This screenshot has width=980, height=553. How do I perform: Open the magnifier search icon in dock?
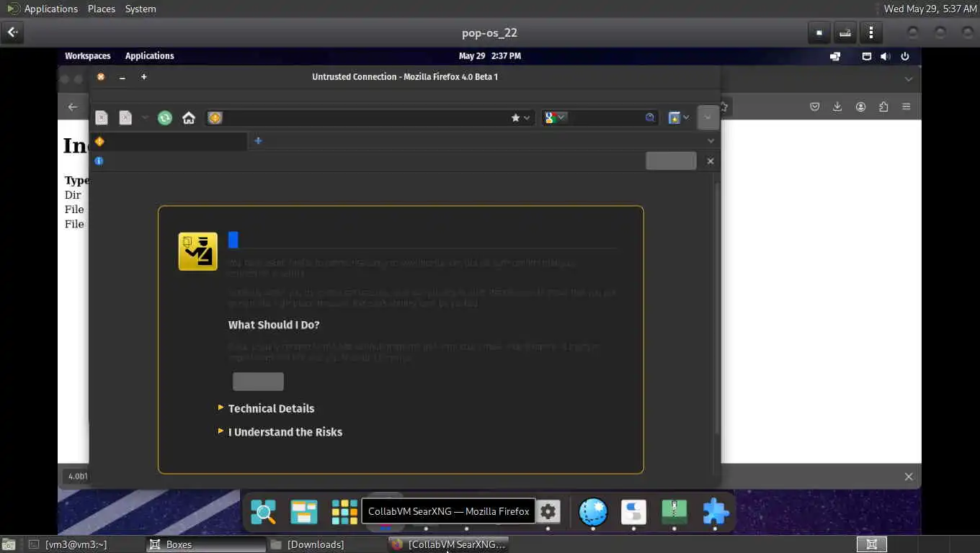point(264,512)
